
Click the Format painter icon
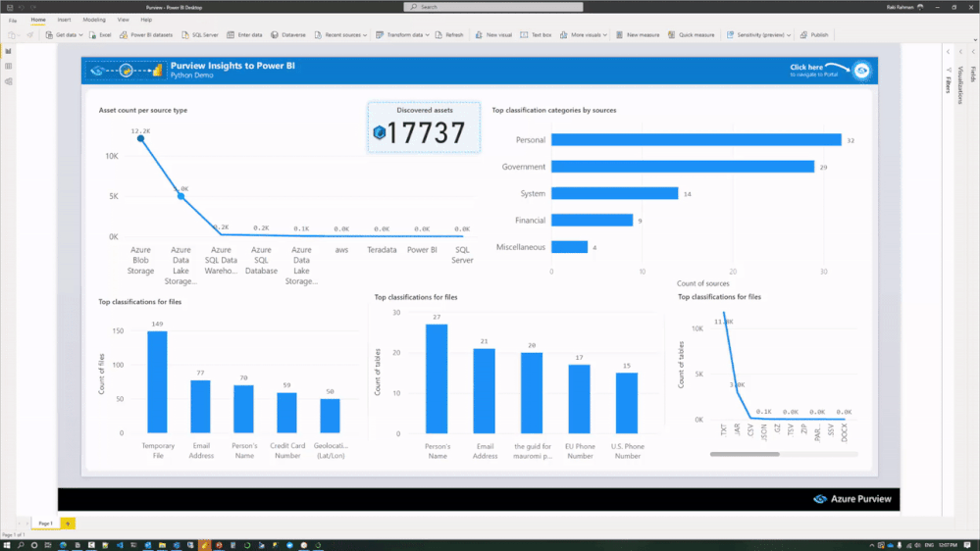[29, 35]
